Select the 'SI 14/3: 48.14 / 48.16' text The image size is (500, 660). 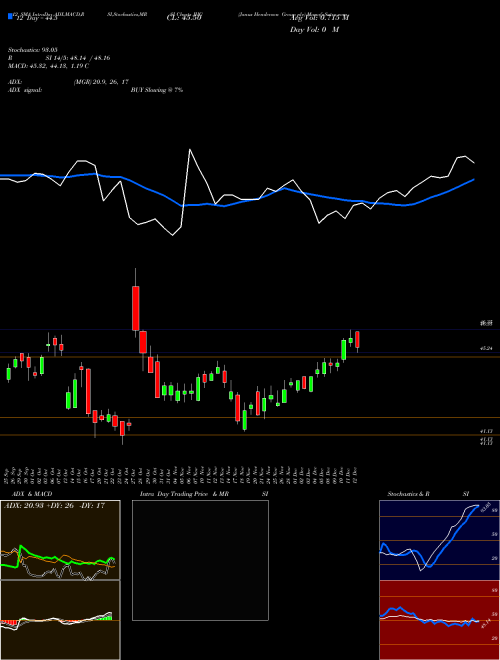pyautogui.click(x=78, y=58)
